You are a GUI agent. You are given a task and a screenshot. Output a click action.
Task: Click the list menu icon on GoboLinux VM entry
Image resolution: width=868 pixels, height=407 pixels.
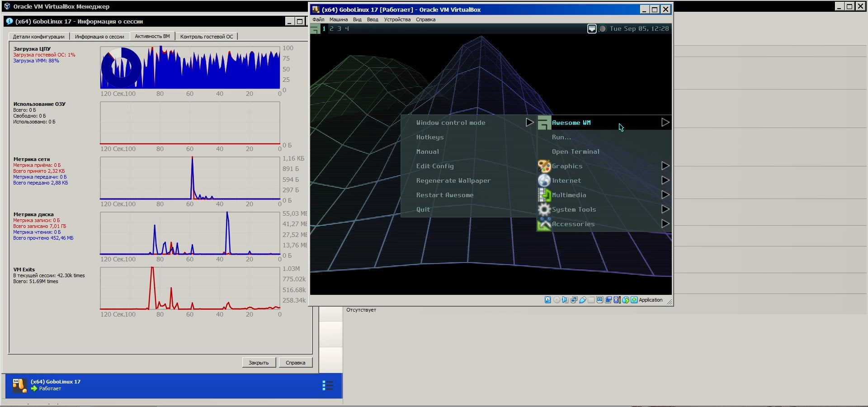pos(328,385)
